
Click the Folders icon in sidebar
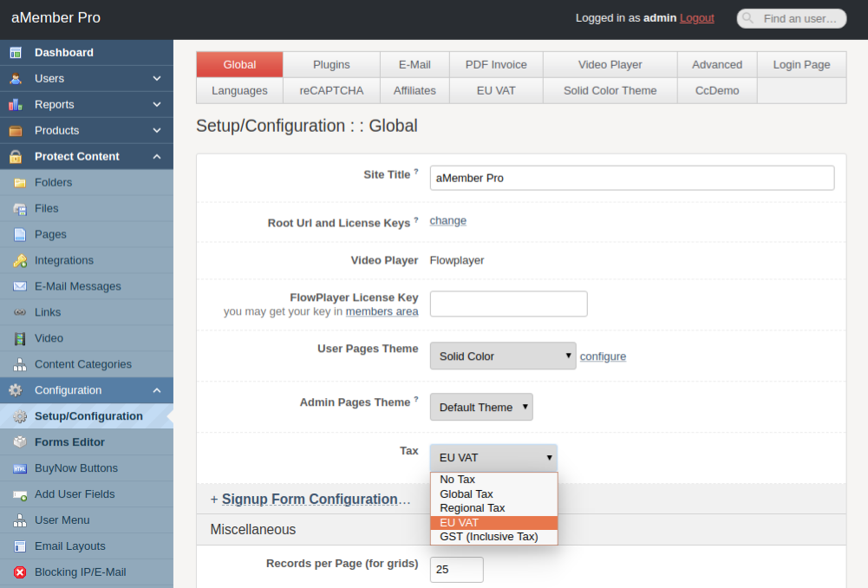(19, 183)
